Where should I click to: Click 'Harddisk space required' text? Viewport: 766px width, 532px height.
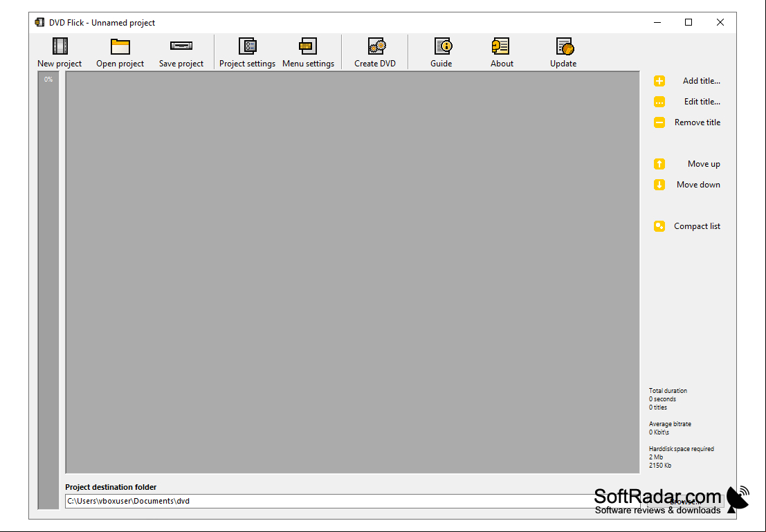[x=681, y=449]
